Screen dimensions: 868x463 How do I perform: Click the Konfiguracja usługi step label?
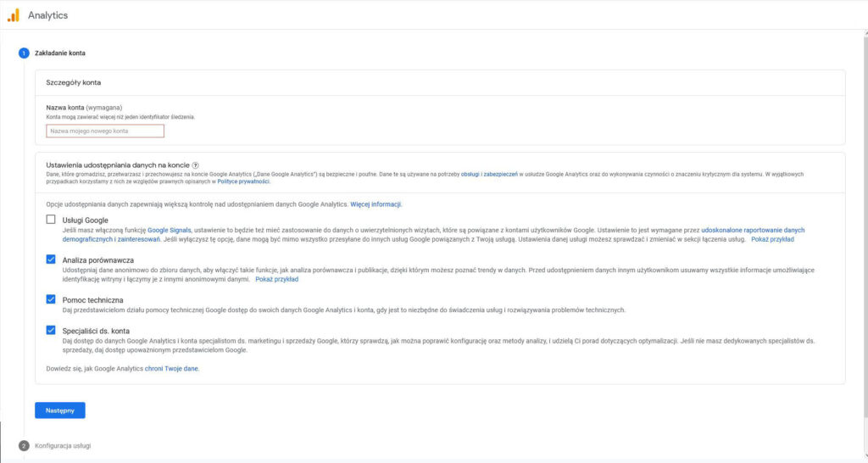(63, 445)
